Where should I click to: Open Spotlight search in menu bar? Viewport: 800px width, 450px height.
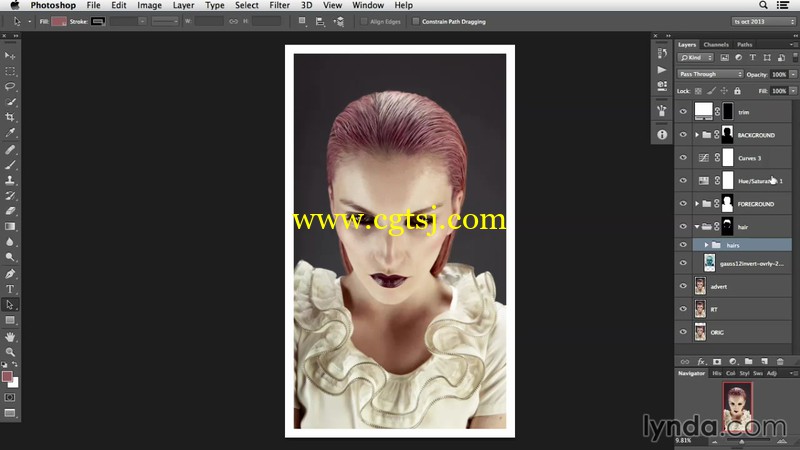763,5
